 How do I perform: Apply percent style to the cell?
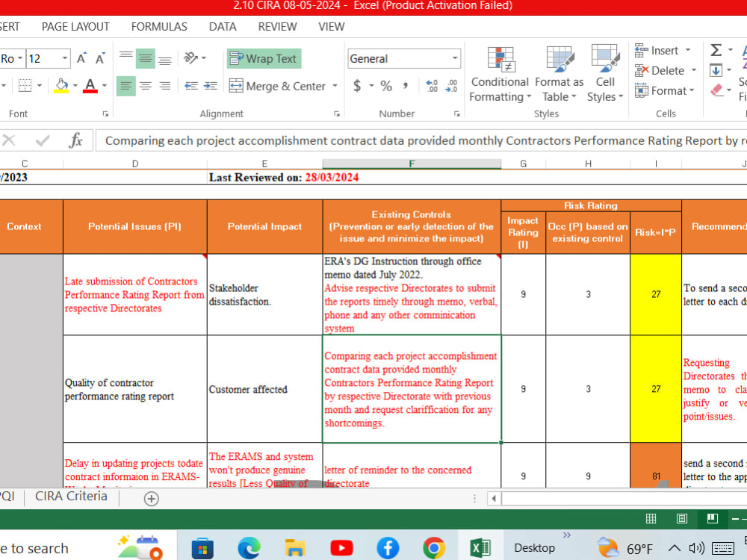[x=386, y=86]
